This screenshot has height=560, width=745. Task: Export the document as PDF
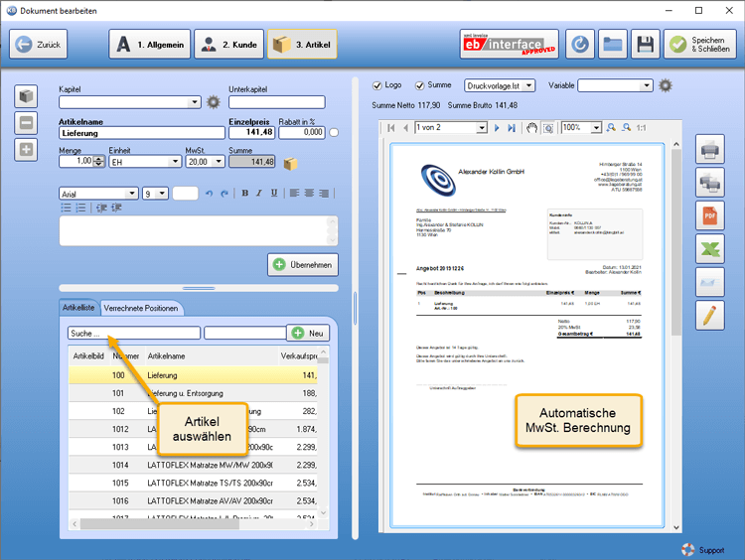(710, 215)
